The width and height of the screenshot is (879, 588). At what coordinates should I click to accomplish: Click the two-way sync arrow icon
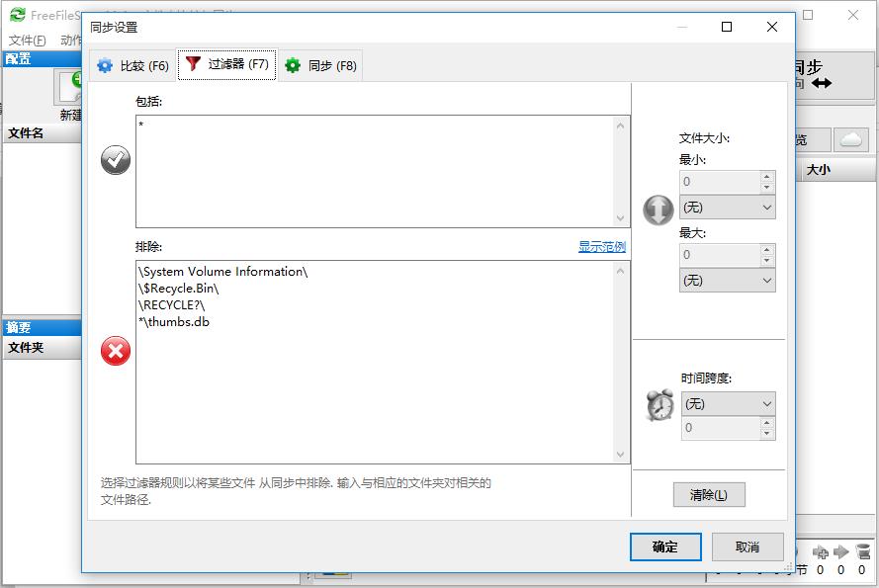(822, 84)
